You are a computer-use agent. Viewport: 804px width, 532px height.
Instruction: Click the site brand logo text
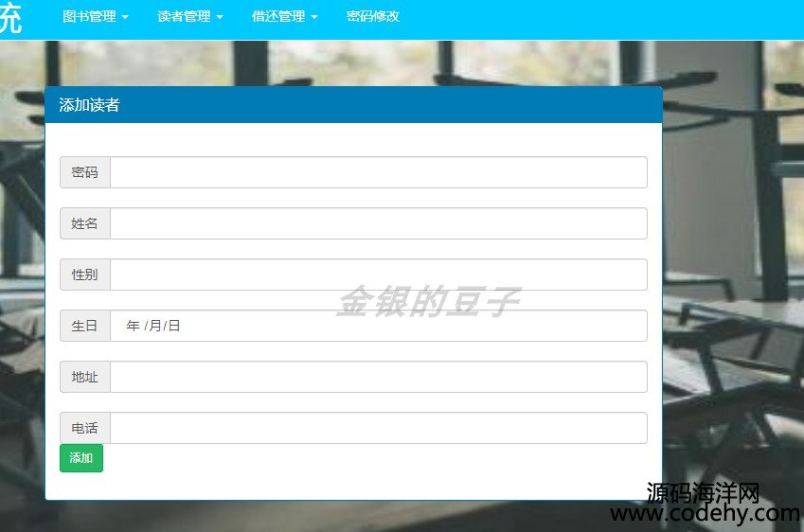10,17
